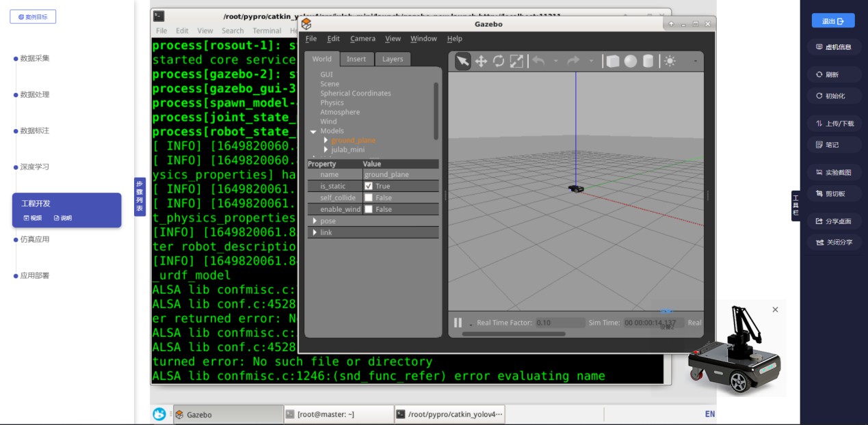
Task: Open the redo history dropdown arrow
Action: coord(591,61)
